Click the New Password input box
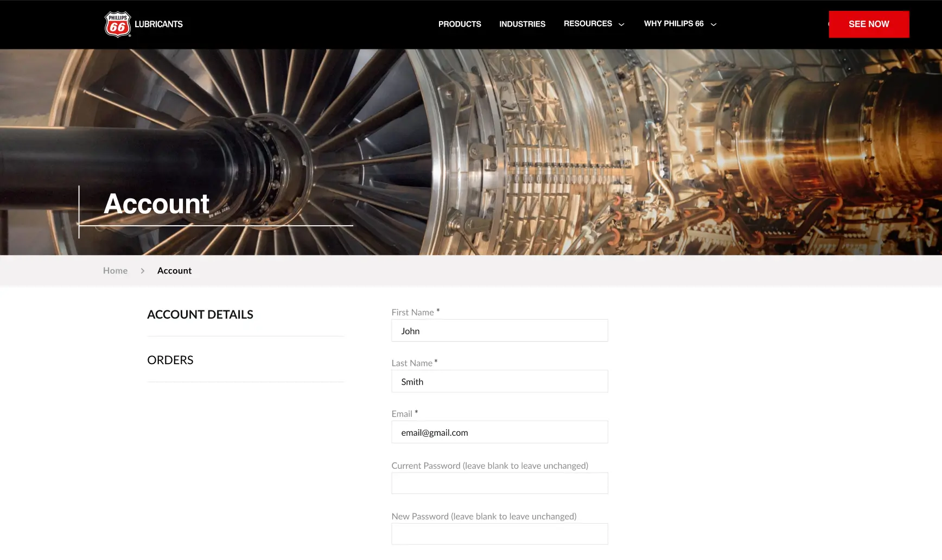The image size is (942, 560). 499,534
